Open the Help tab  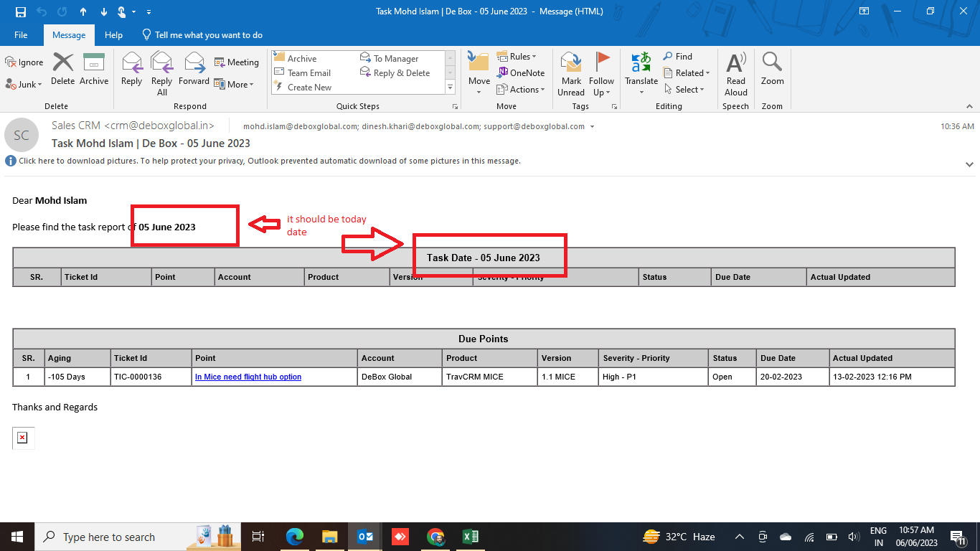[113, 34]
